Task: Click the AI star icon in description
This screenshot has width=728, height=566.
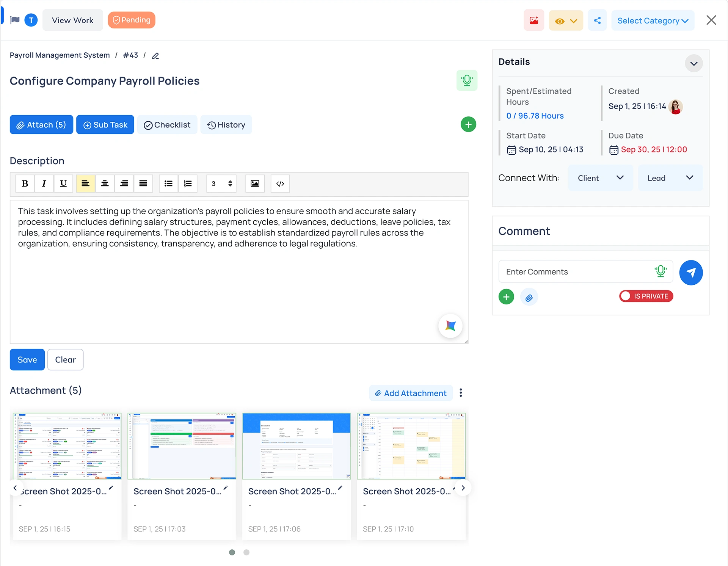Action: tap(450, 326)
